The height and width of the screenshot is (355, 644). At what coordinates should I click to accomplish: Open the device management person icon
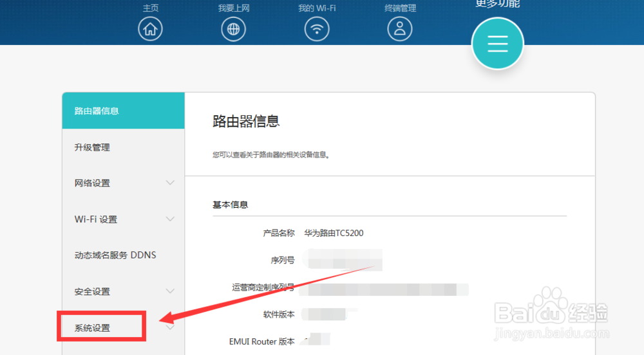coord(400,29)
